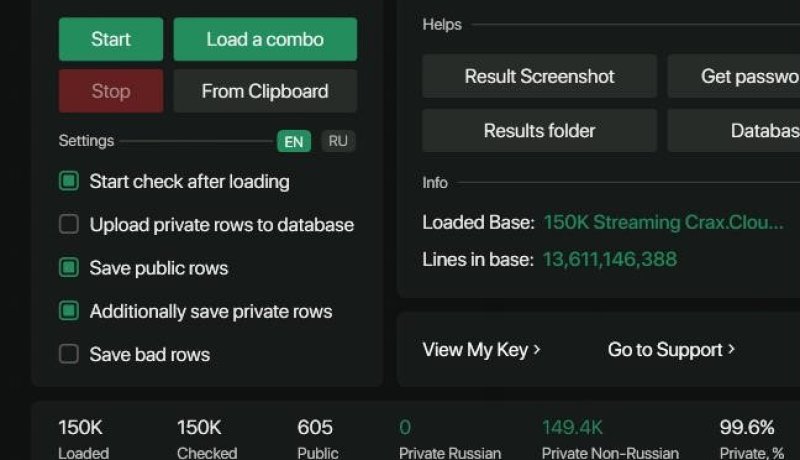
Task: Open the View My Key link
Action: 481,349
